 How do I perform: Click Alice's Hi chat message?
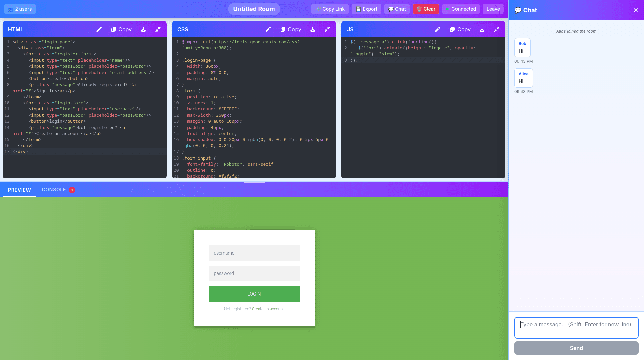(523, 78)
